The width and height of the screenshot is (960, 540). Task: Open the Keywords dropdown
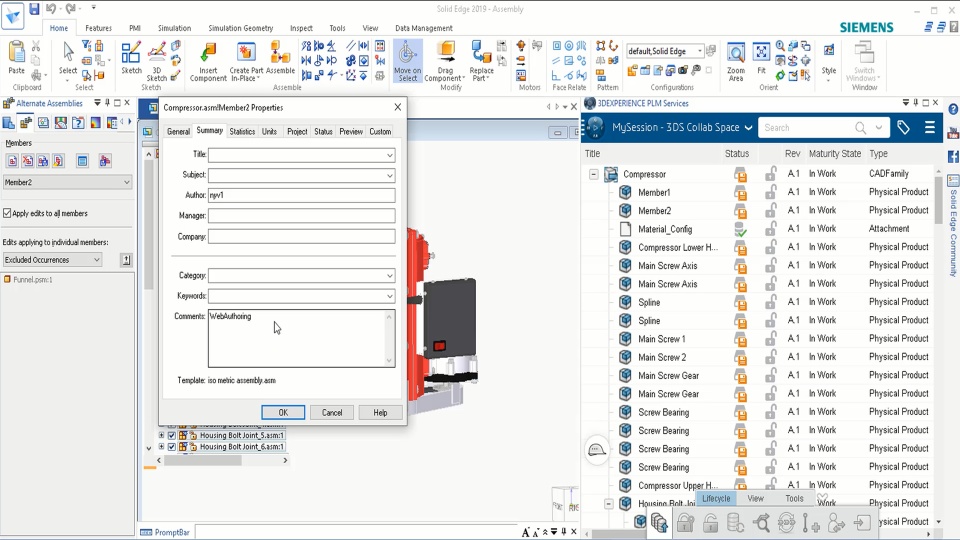(x=389, y=296)
